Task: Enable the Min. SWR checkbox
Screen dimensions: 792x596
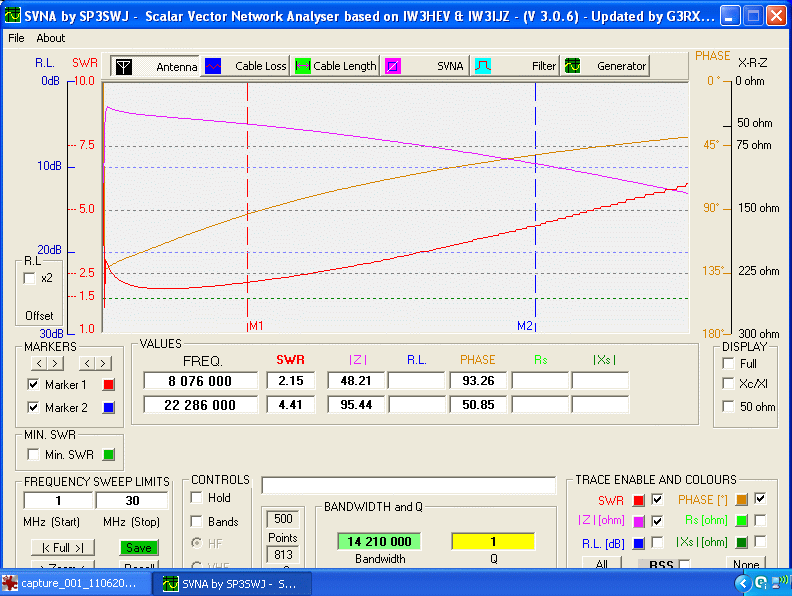Action: click(x=34, y=455)
